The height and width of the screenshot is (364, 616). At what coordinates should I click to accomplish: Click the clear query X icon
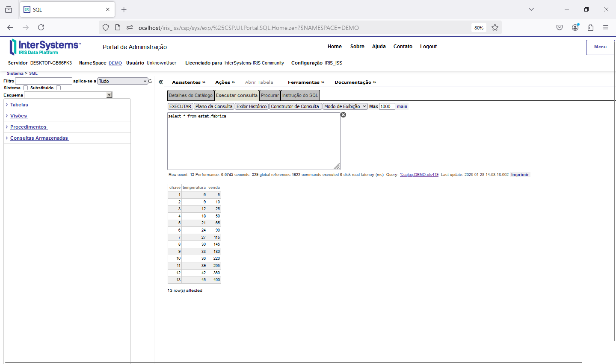click(343, 115)
